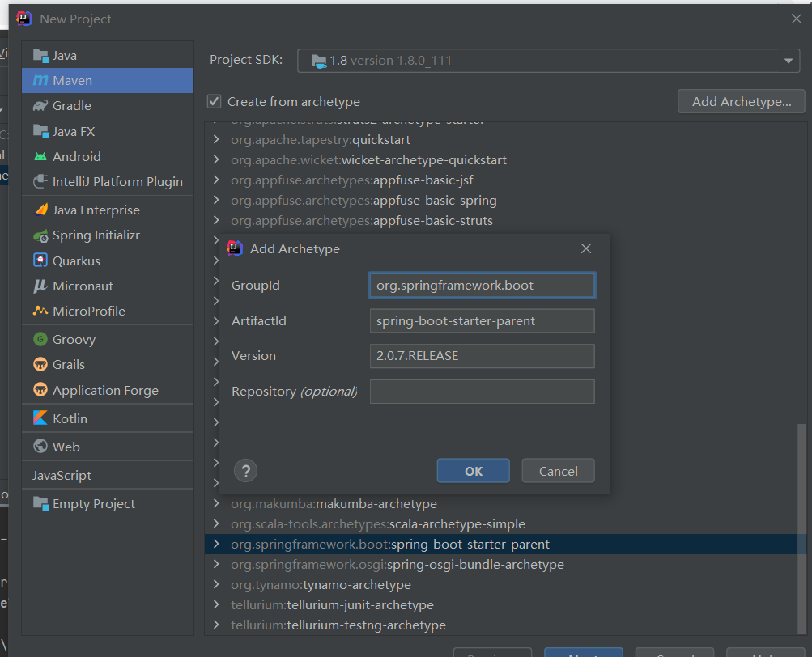Expand spring-osgi-bundle-archetype node
The width and height of the screenshot is (812, 657).
[x=216, y=564]
